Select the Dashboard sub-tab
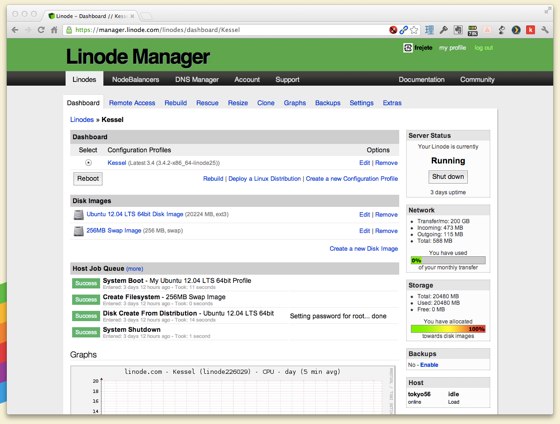This screenshot has width=560, height=424. tap(83, 103)
